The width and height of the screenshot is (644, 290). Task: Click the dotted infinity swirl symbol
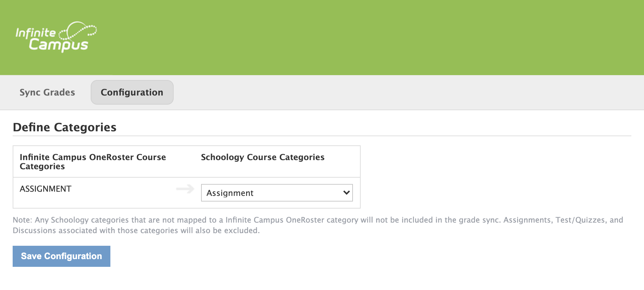pos(78,31)
